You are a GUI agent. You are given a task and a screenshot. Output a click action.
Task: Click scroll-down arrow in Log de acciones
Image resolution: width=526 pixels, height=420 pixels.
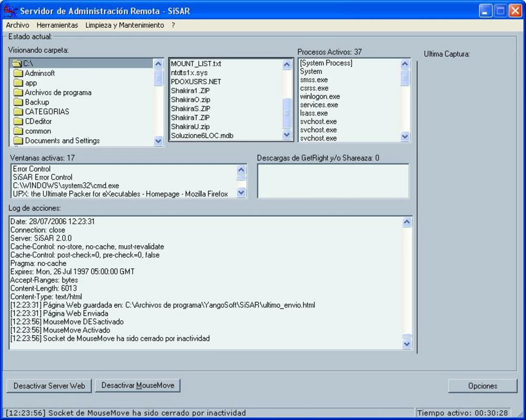tap(407, 344)
